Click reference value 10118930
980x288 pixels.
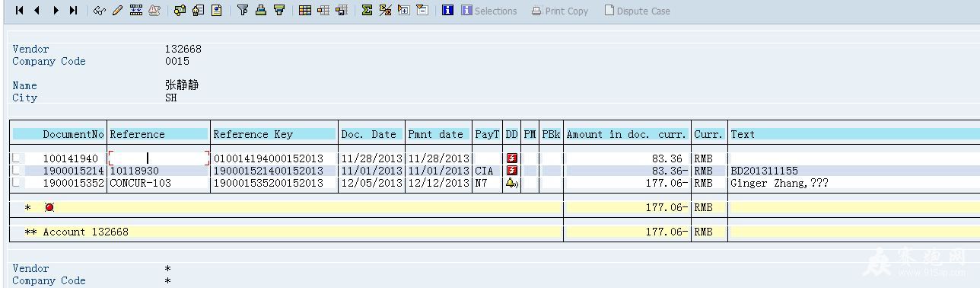click(x=134, y=171)
